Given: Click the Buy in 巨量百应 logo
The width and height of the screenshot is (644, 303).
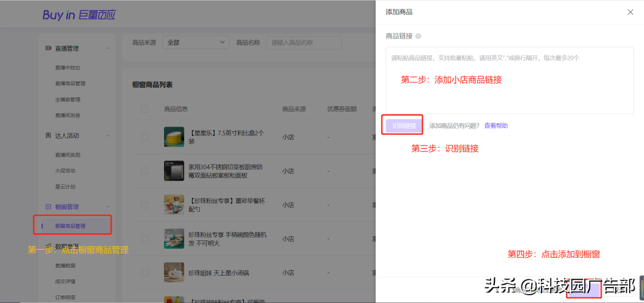Looking at the screenshot, I should coord(79,15).
